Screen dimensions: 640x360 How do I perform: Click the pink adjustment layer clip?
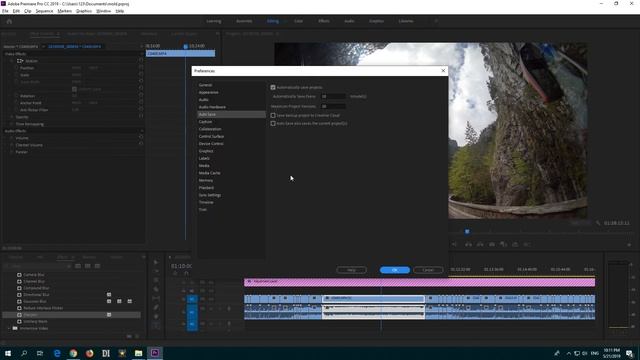[420, 282]
